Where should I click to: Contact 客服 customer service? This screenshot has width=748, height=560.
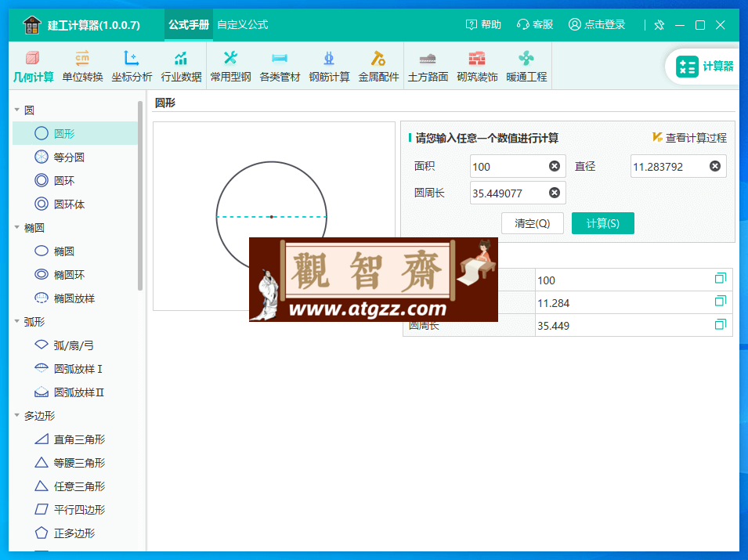point(535,25)
